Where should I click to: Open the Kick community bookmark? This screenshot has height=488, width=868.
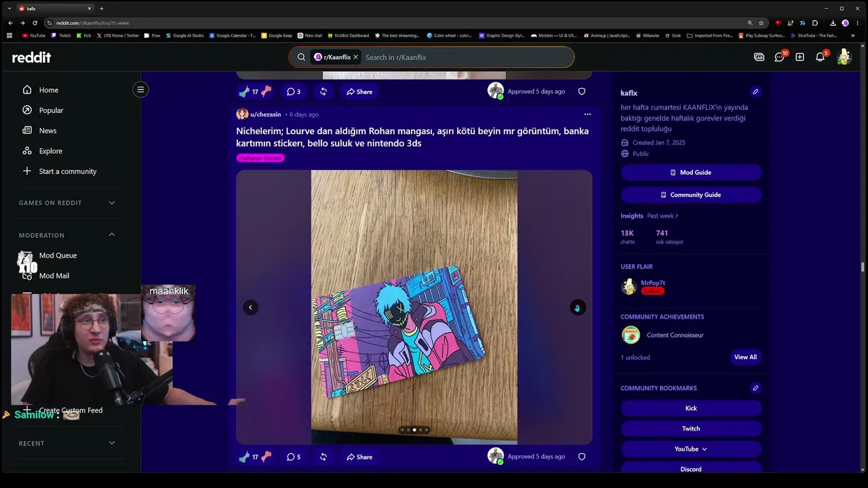[x=691, y=409]
